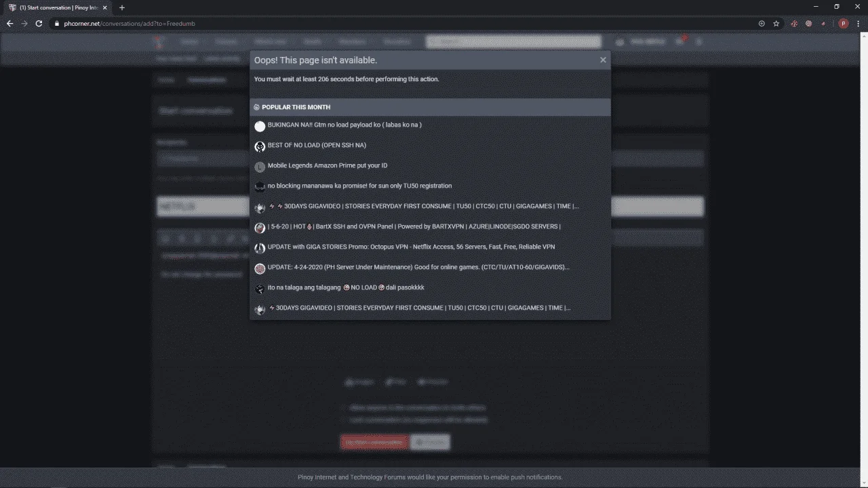Screen dimensions: 868x488
Task: Open 'ito na talaga ang talagang NO LOAD' thread
Action: coord(346,287)
